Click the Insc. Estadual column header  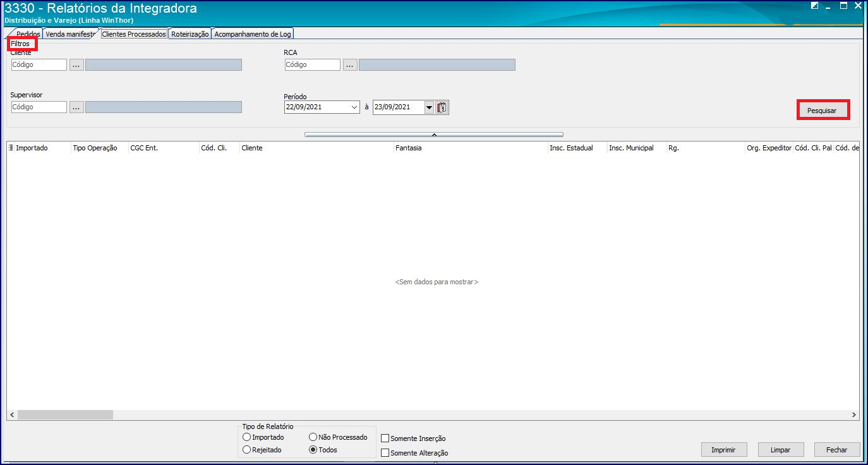point(577,148)
